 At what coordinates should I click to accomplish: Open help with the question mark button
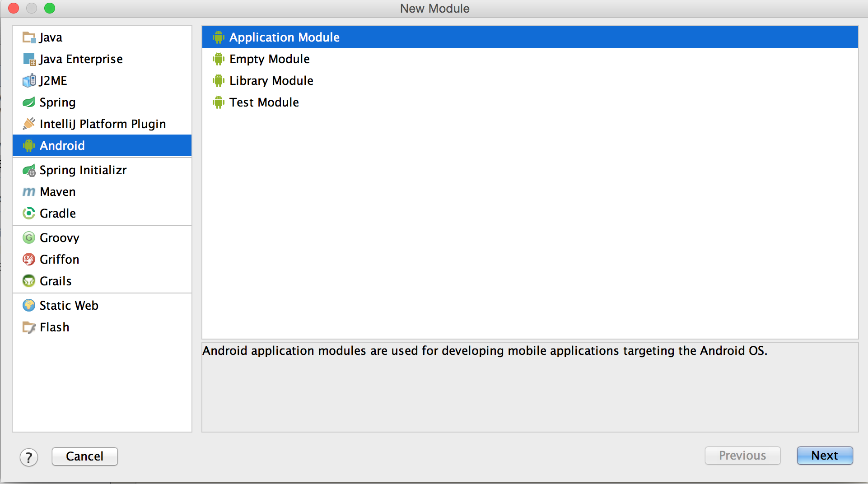click(x=29, y=457)
